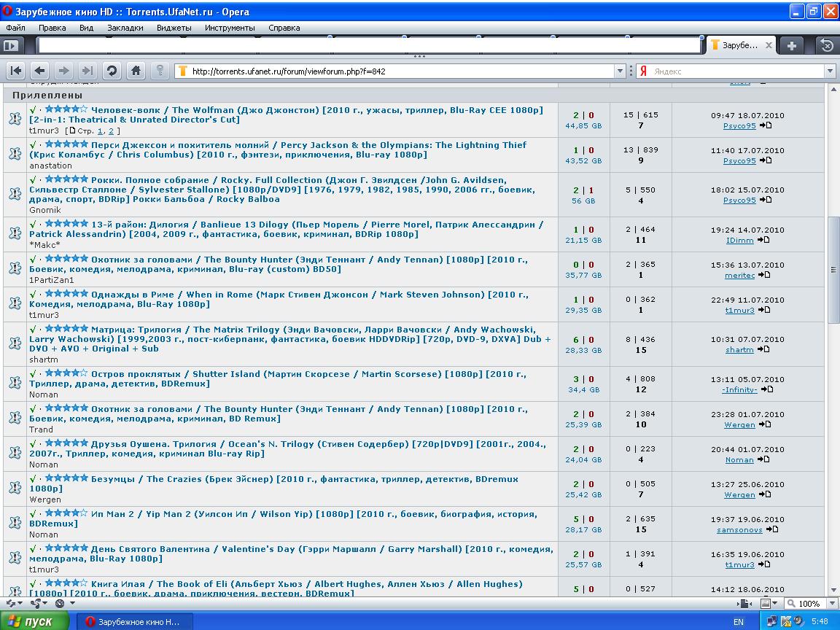Open the 13-й район: Дилогия topic
Viewport: 840px width, 630px height.
tap(286, 229)
